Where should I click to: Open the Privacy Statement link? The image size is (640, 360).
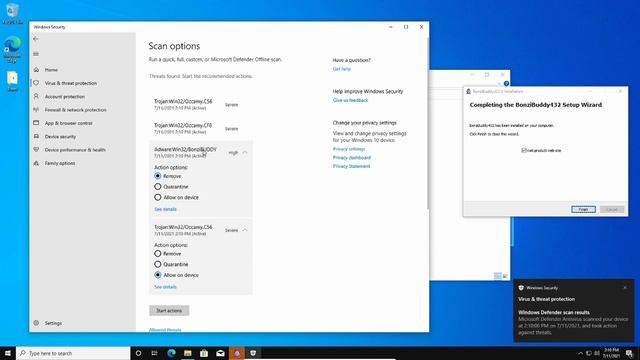click(x=351, y=166)
